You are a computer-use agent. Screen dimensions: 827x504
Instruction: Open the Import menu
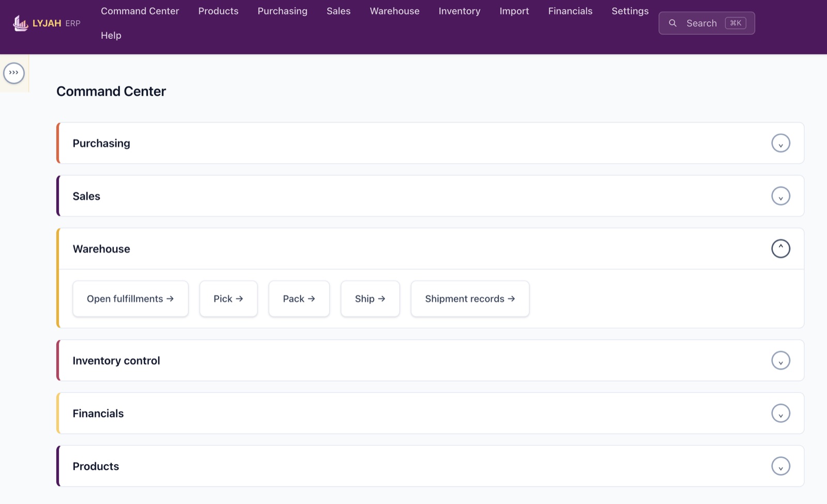point(514,11)
